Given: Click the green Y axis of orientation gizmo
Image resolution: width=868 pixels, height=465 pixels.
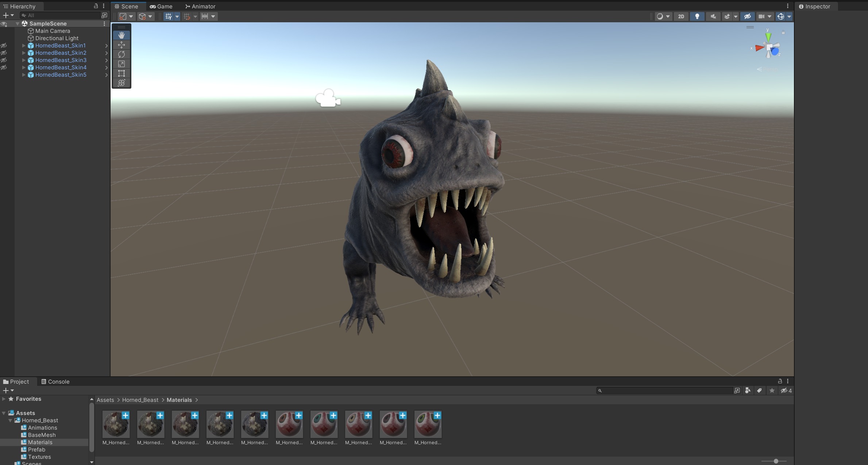Looking at the screenshot, I should [768, 36].
